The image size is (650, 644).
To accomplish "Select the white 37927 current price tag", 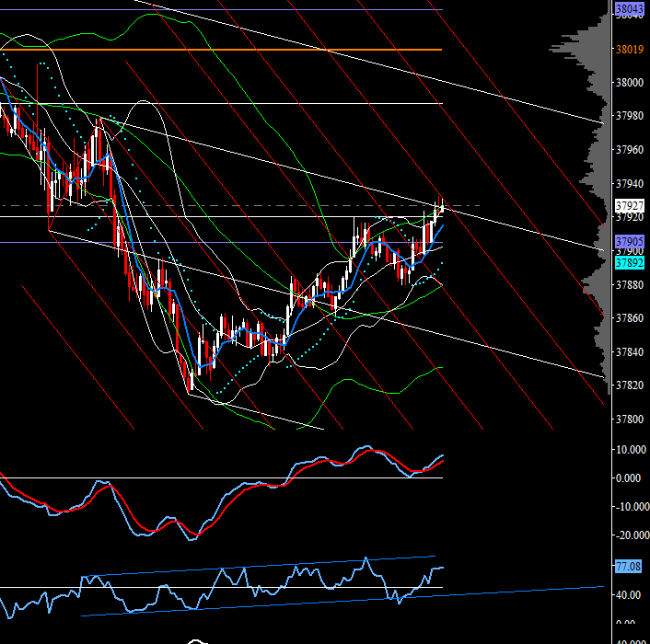I will coord(629,206).
